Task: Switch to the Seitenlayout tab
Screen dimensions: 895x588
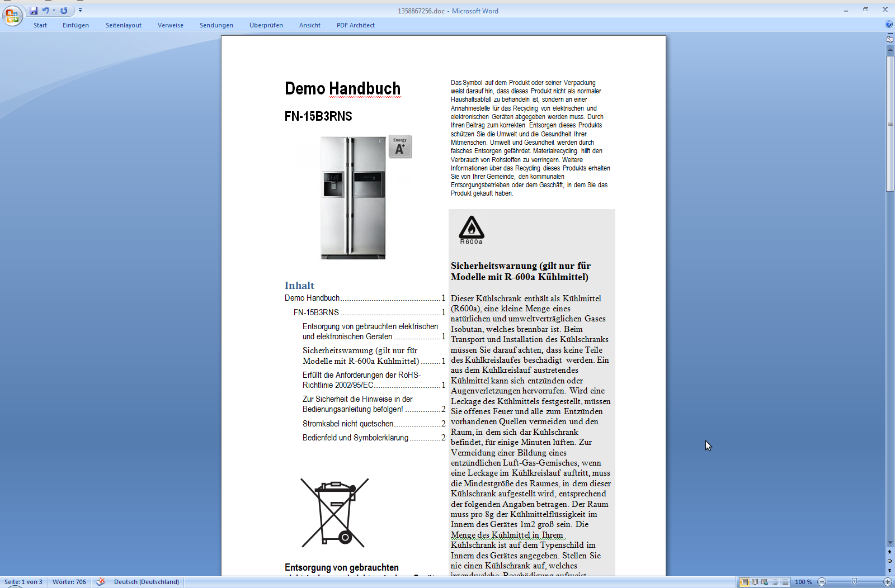Action: pyautogui.click(x=124, y=25)
